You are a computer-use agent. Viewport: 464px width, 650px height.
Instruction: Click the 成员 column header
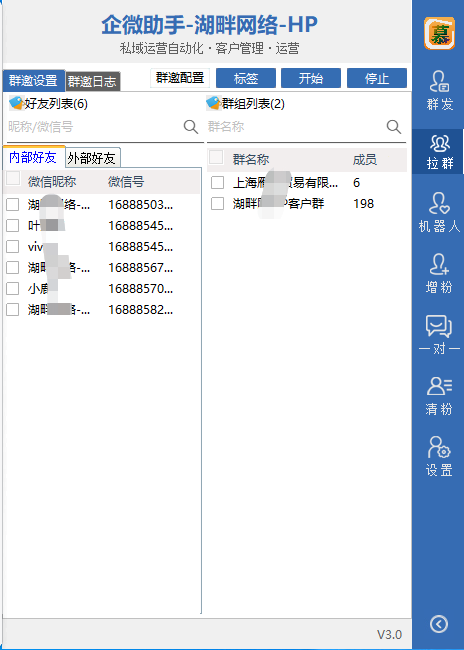coord(365,159)
